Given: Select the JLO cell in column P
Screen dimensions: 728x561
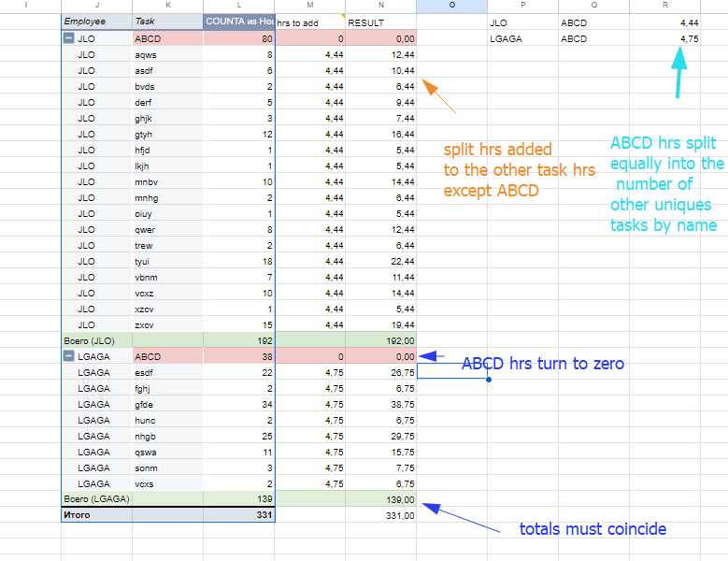Looking at the screenshot, I should [x=522, y=22].
